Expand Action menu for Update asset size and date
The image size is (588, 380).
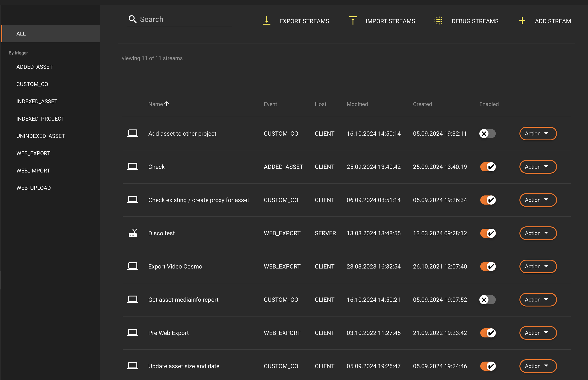[x=538, y=366]
